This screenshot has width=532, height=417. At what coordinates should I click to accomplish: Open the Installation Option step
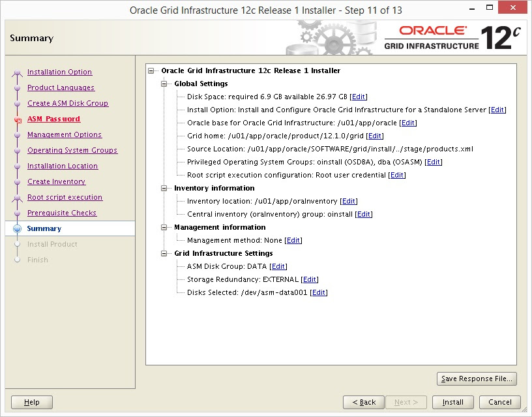click(x=60, y=72)
